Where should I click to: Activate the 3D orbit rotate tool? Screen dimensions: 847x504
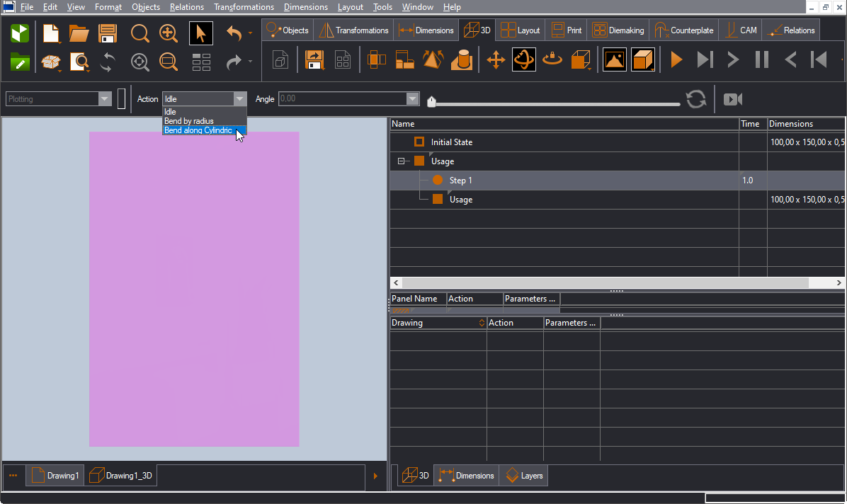click(524, 60)
